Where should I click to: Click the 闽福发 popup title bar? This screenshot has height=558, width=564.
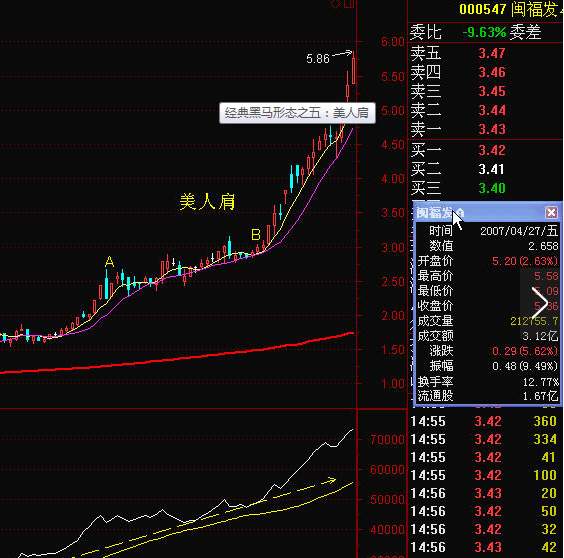pyautogui.click(x=487, y=213)
